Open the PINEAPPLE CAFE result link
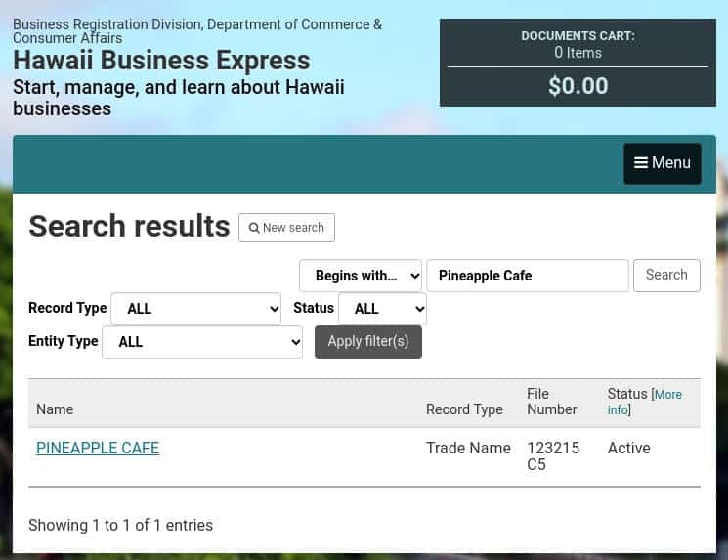Screen dimensions: 728x560 [98, 448]
